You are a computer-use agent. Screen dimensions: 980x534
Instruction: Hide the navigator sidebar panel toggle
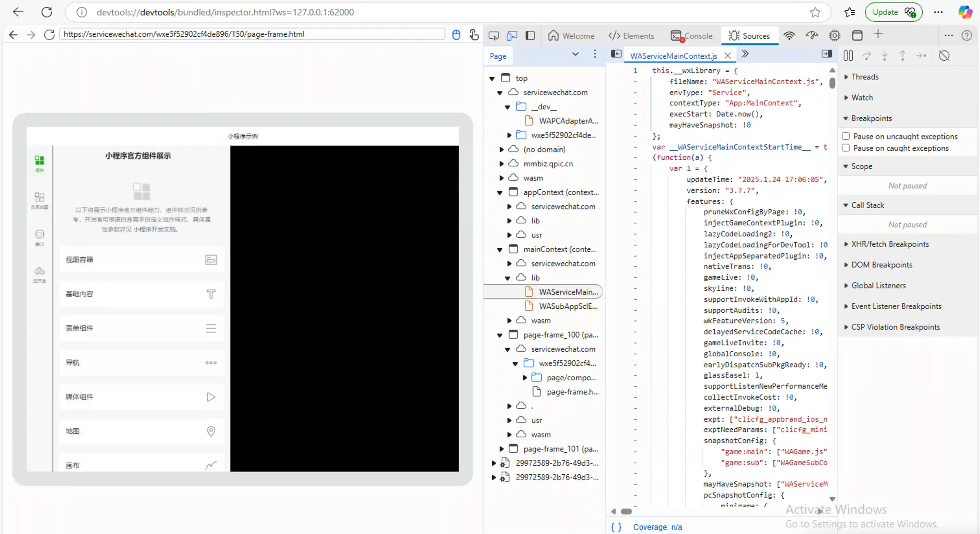pos(616,54)
